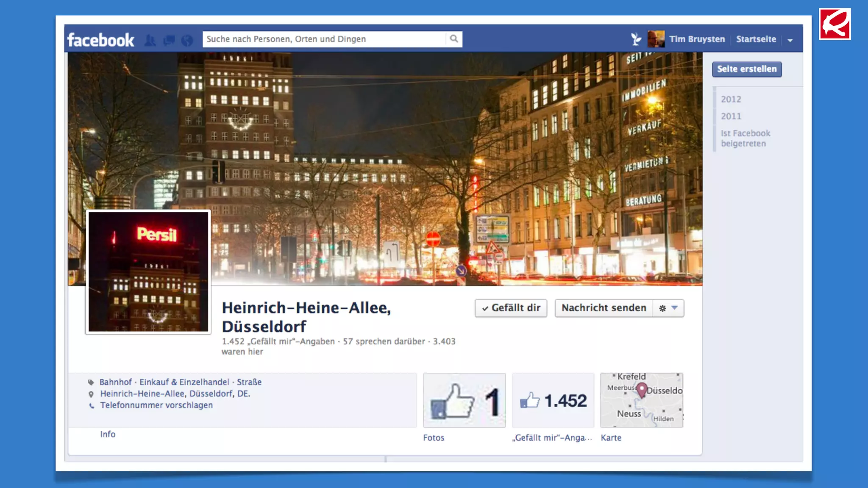868x488 pixels.
Task: Open the Fotos thumbs-up tile
Action: 464,400
